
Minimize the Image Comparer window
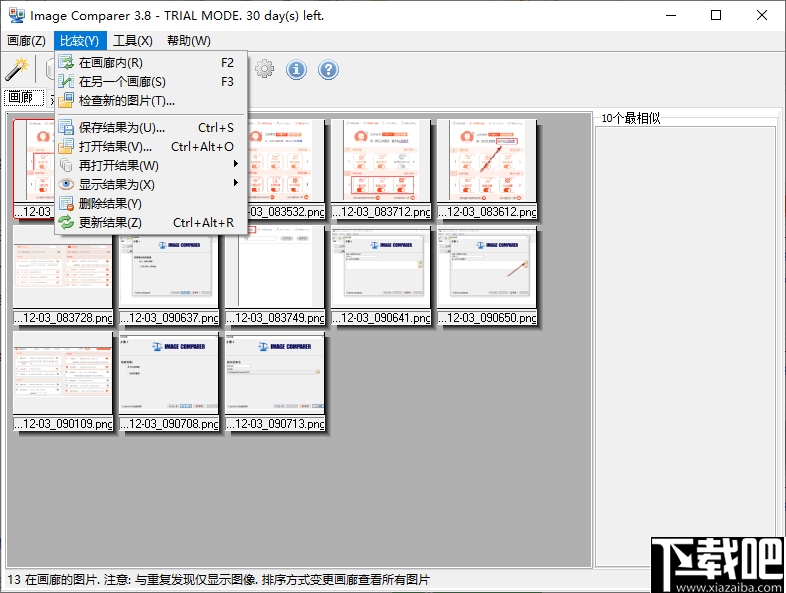pyautogui.click(x=671, y=16)
